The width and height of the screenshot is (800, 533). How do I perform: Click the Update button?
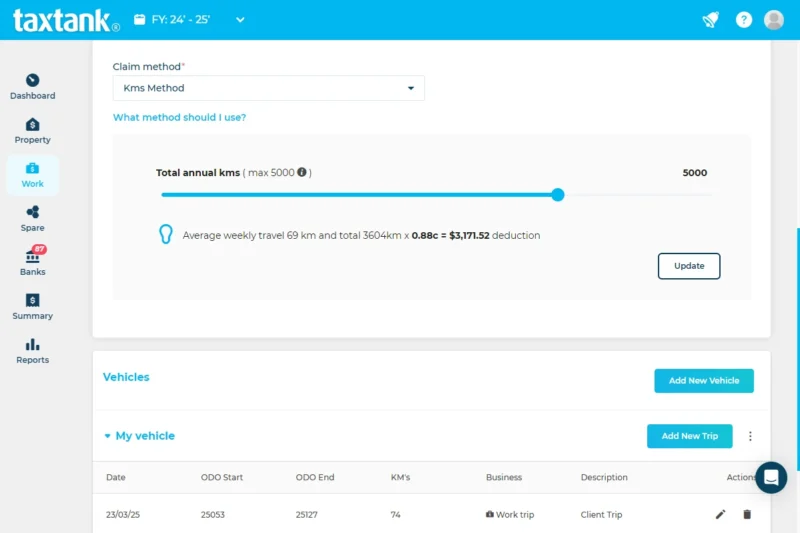[688, 266]
